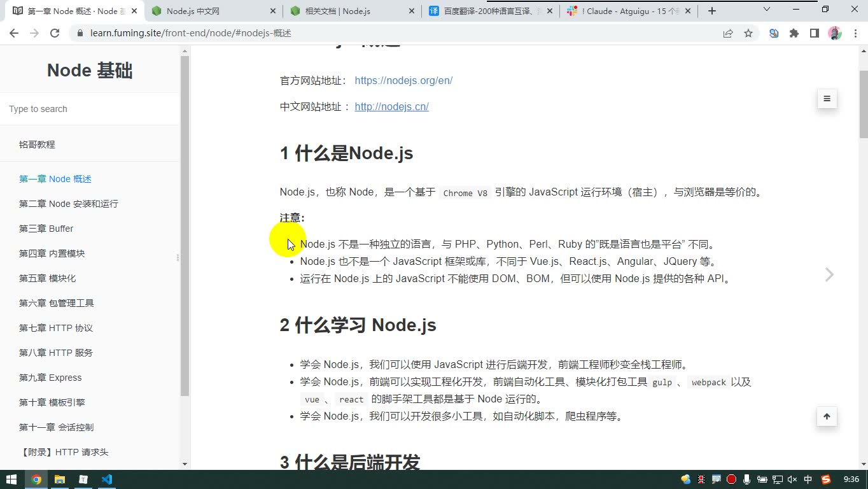This screenshot has width=868, height=489.
Task: Click the muted volume tray icon
Action: 792,479
